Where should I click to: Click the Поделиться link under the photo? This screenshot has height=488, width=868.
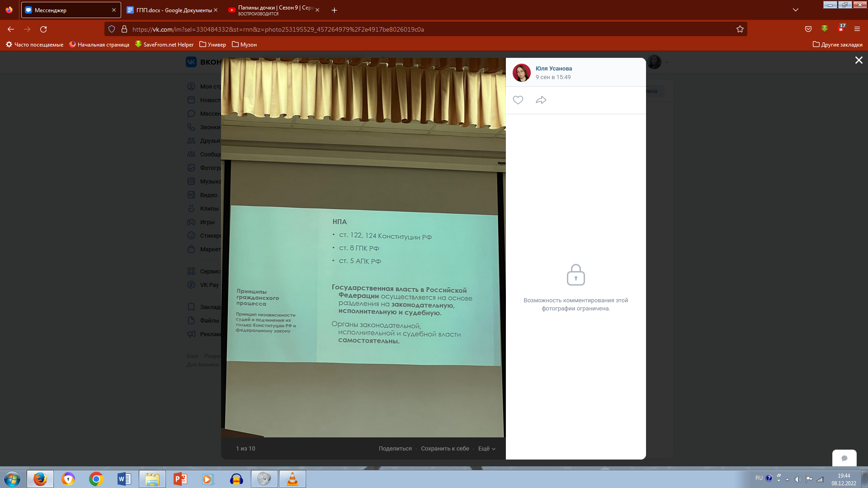tap(395, 449)
